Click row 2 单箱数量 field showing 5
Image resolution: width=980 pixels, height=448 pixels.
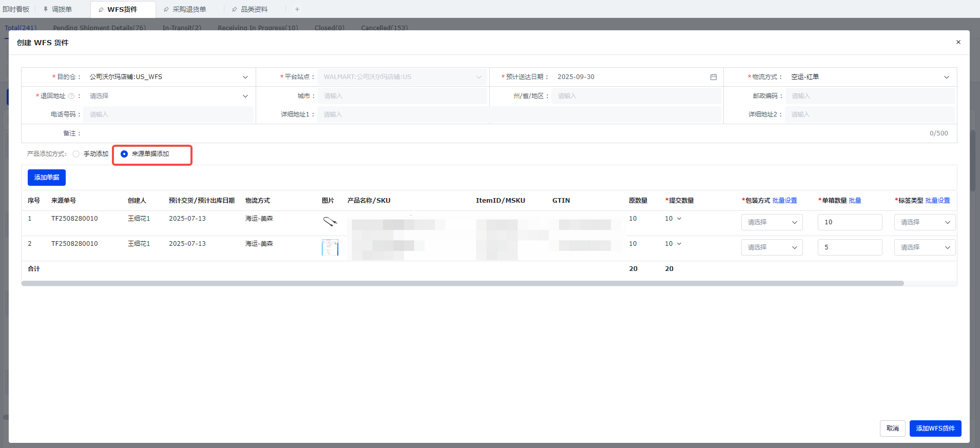click(x=850, y=247)
